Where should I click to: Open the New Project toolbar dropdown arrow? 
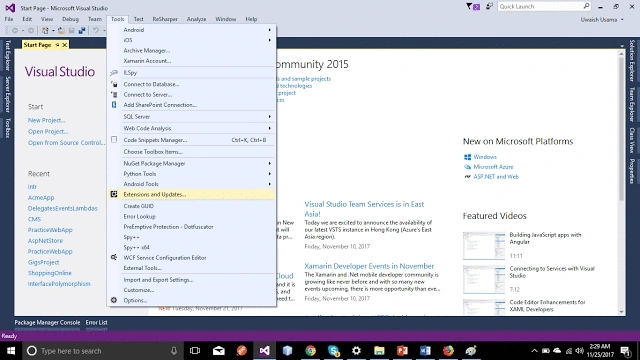click(53, 31)
